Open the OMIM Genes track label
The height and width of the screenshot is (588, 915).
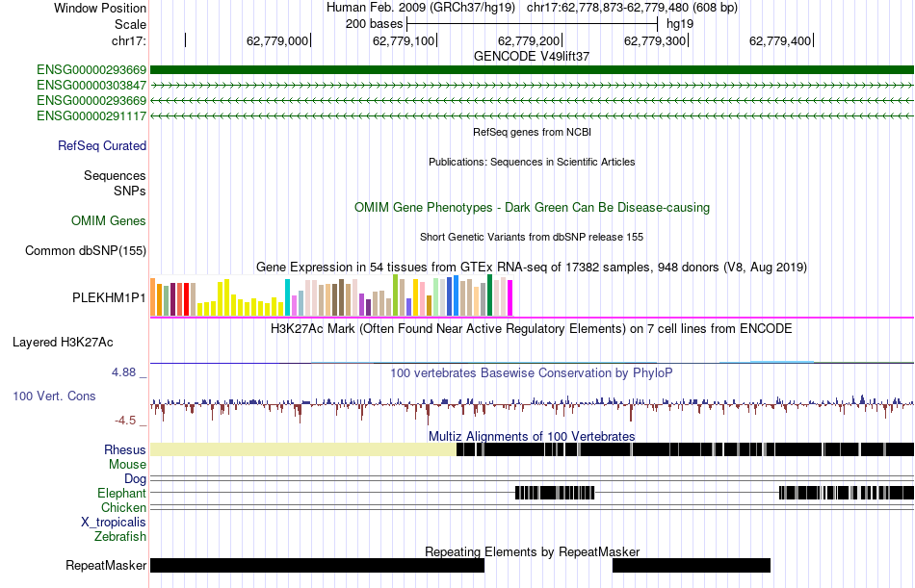click(109, 220)
